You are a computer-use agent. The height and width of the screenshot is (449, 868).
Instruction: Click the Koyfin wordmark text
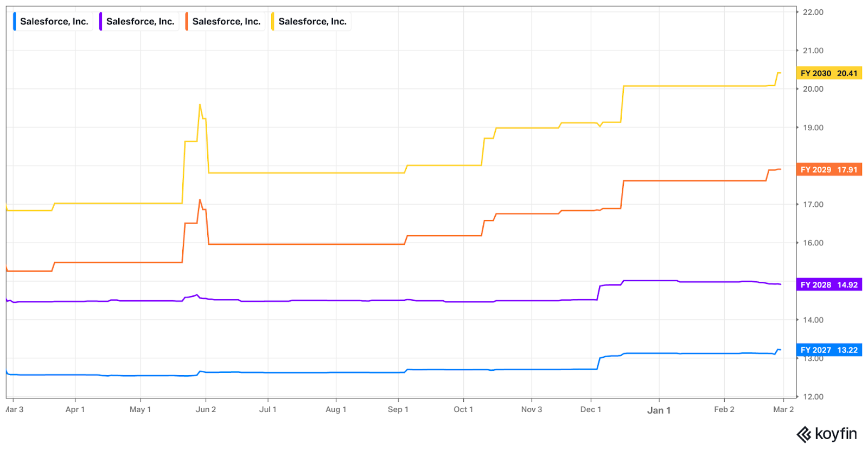835,434
